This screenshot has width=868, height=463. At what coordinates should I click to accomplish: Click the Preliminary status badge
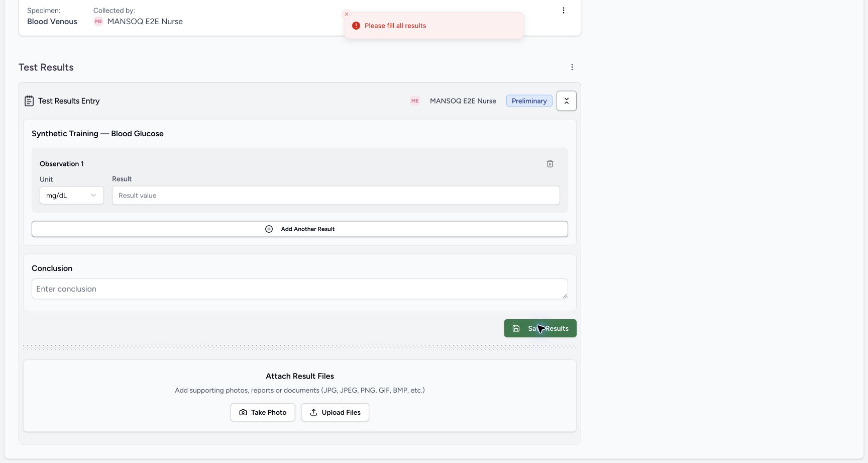coord(529,101)
